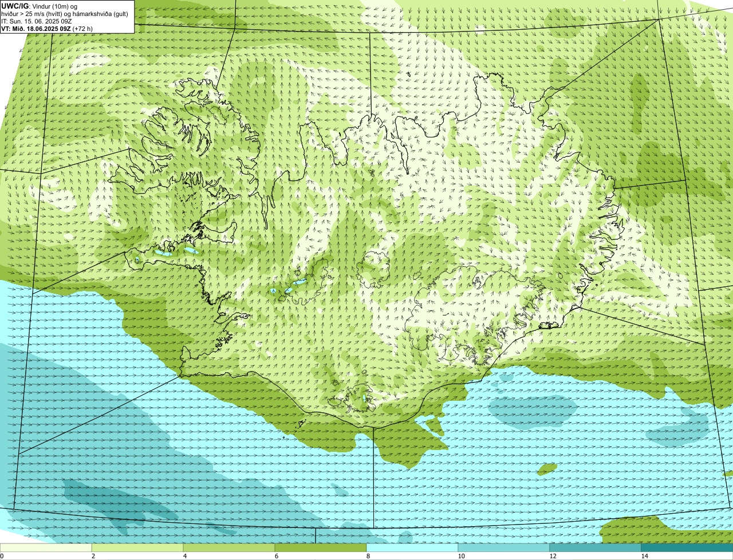
Task: Click the light cyan 8–10 legend swatch
Action: point(412,547)
